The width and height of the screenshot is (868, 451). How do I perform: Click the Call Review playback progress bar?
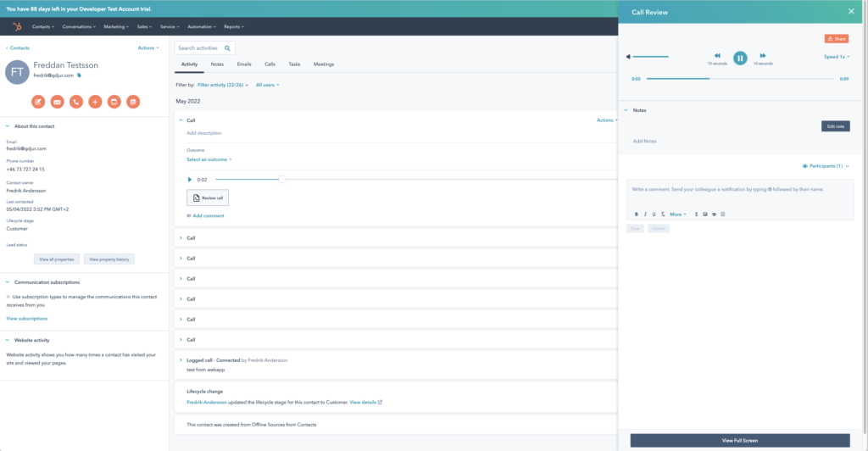click(x=740, y=79)
